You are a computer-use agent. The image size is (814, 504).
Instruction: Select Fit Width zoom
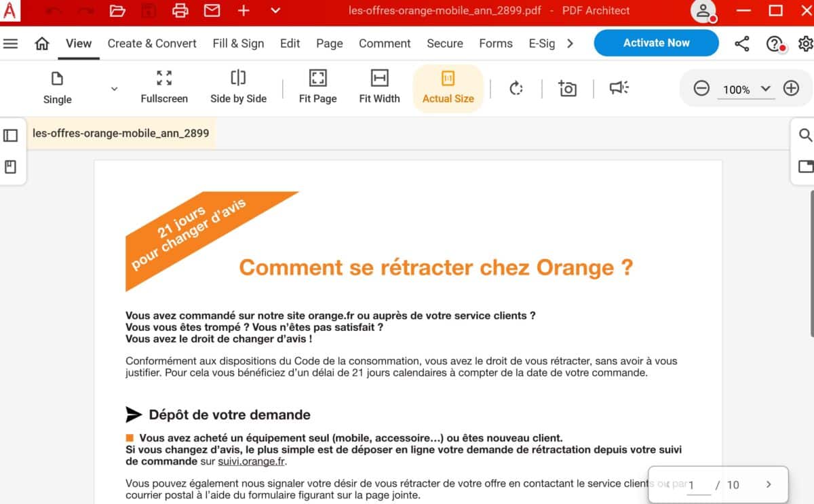point(379,88)
